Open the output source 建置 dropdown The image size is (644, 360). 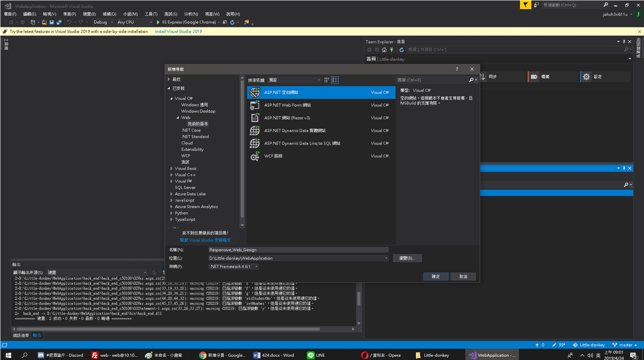pyautogui.click(x=97, y=273)
